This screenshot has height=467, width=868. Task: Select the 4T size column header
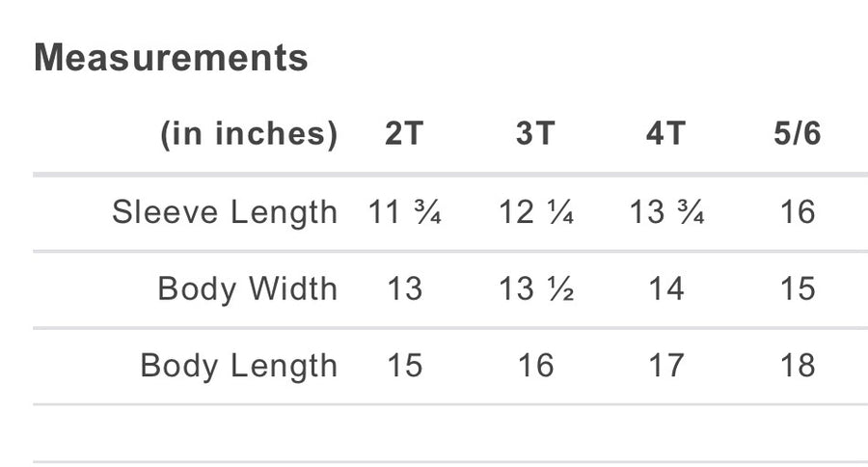[665, 133]
